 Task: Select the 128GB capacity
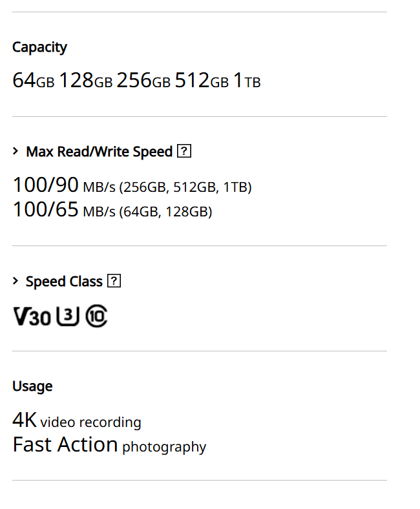click(x=85, y=81)
